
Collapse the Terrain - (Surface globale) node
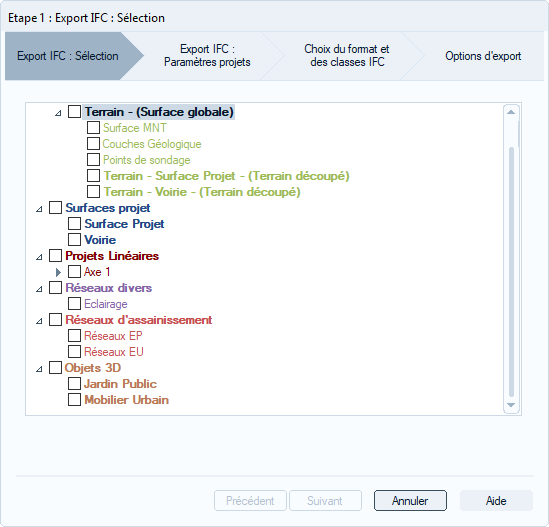click(x=58, y=113)
